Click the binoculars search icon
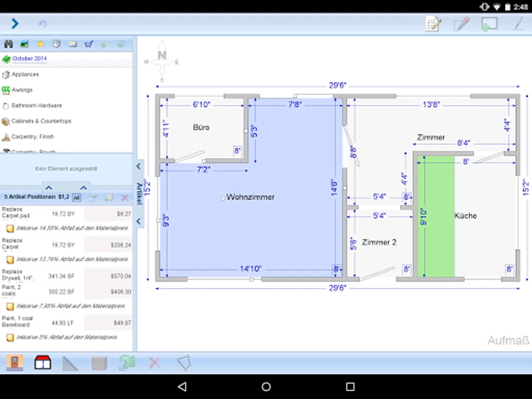 8,44
